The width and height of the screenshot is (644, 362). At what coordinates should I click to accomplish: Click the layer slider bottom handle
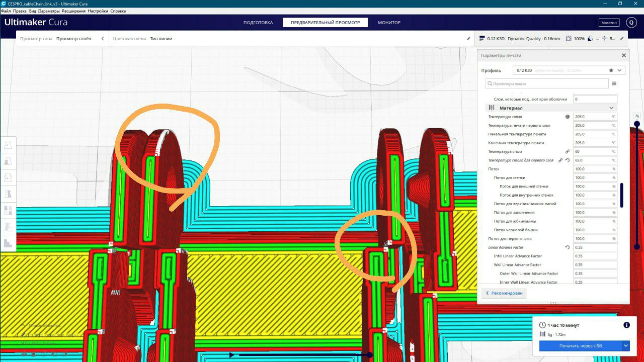coord(637,247)
